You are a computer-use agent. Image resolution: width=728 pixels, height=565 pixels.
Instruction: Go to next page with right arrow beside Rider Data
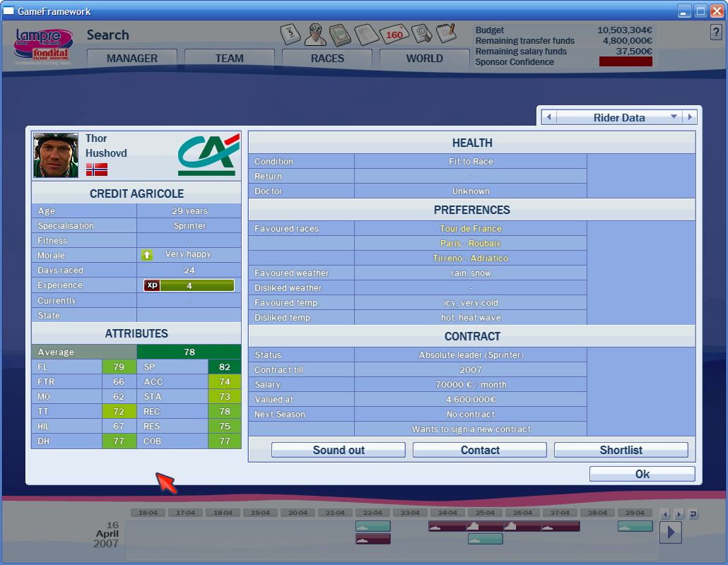690,117
